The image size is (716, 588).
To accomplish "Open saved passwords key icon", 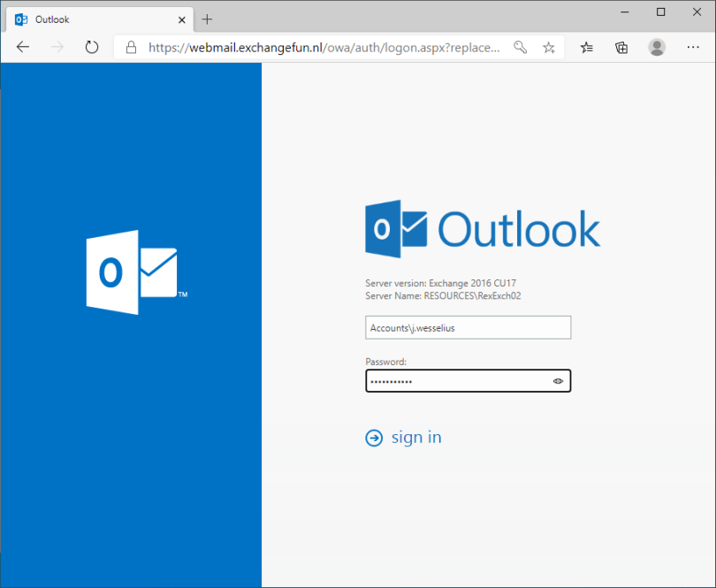I will click(x=522, y=48).
